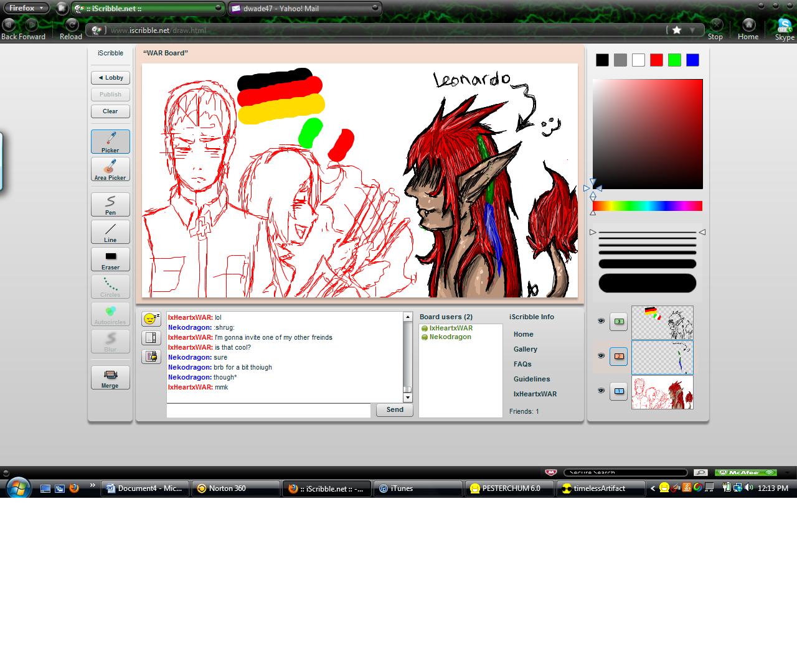Open the Firefox menu dropdown
797x672 pixels.
(26, 8)
